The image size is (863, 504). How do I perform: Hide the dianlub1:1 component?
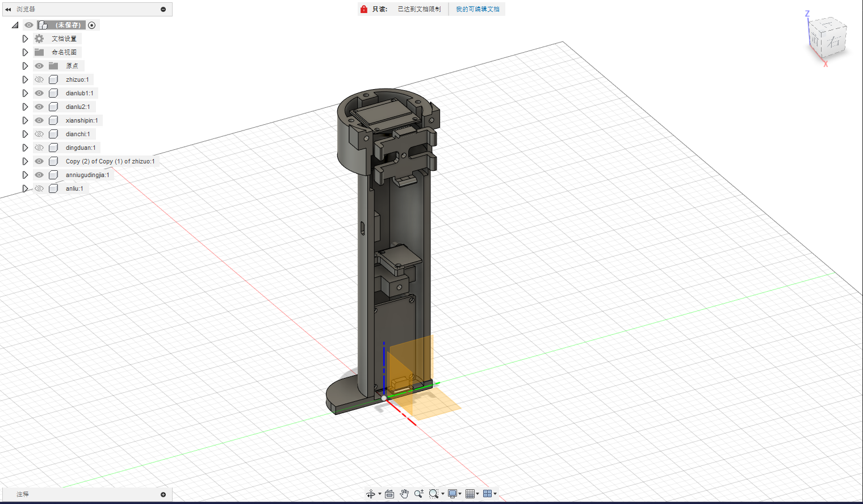click(39, 93)
